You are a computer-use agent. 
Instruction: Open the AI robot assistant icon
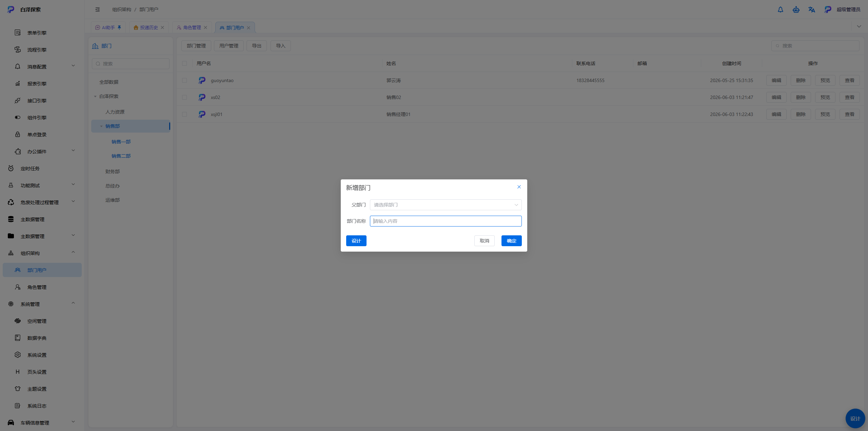tap(796, 9)
